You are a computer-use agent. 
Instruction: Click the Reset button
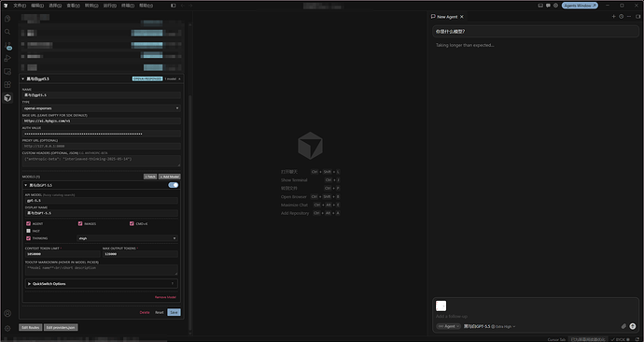pos(160,312)
